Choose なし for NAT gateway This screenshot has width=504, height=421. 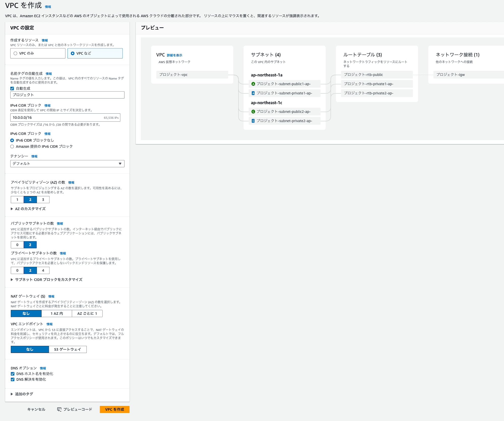point(26,314)
